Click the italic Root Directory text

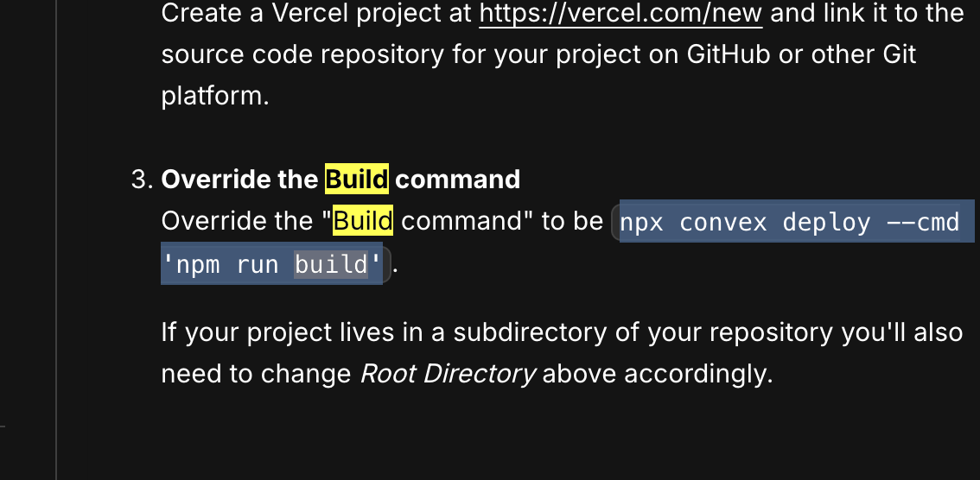[x=449, y=373]
